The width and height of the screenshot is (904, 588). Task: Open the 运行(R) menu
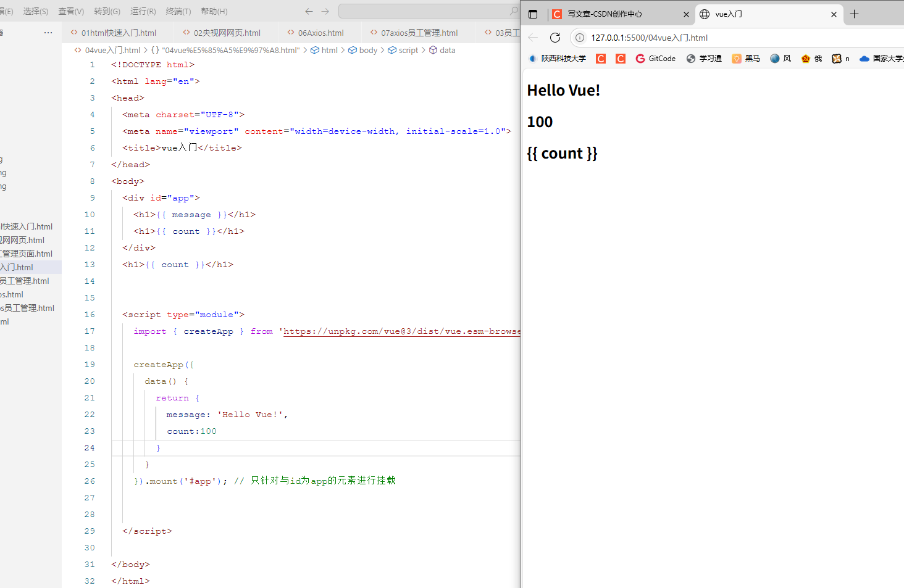[x=143, y=11]
